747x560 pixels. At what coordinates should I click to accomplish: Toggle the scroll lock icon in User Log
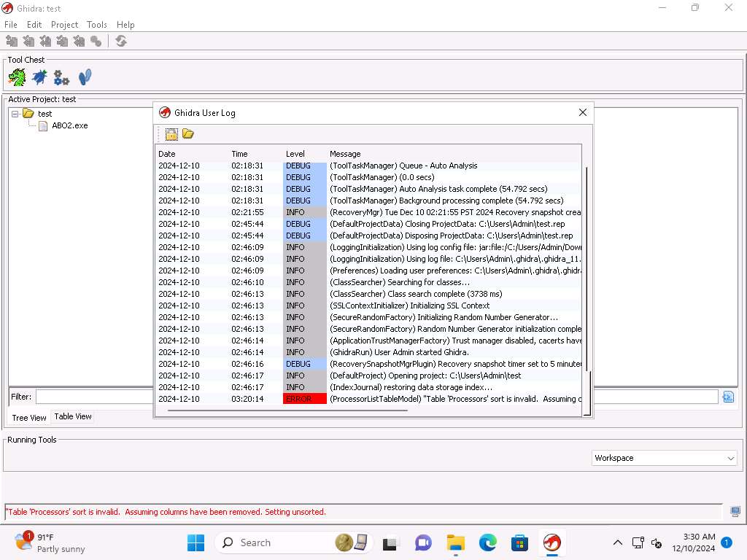171,133
